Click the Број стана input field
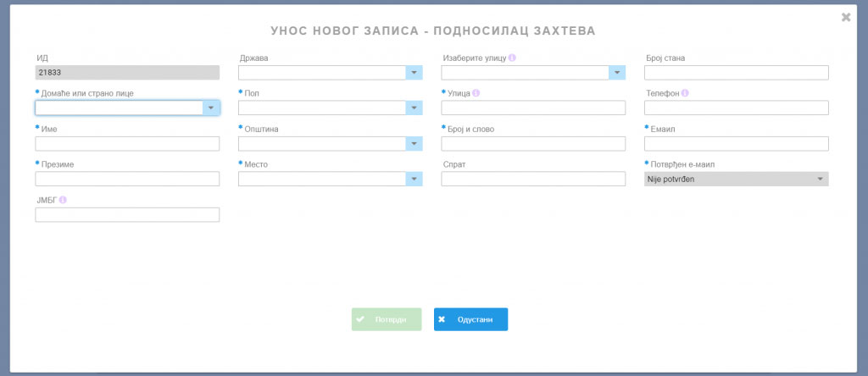Image resolution: width=868 pixels, height=376 pixels. pyautogui.click(x=736, y=73)
